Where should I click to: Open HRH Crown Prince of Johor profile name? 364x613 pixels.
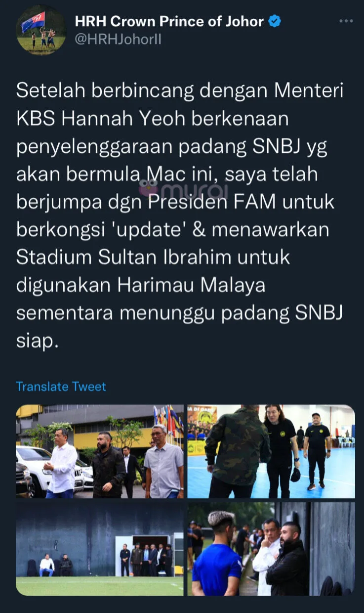pyautogui.click(x=169, y=21)
